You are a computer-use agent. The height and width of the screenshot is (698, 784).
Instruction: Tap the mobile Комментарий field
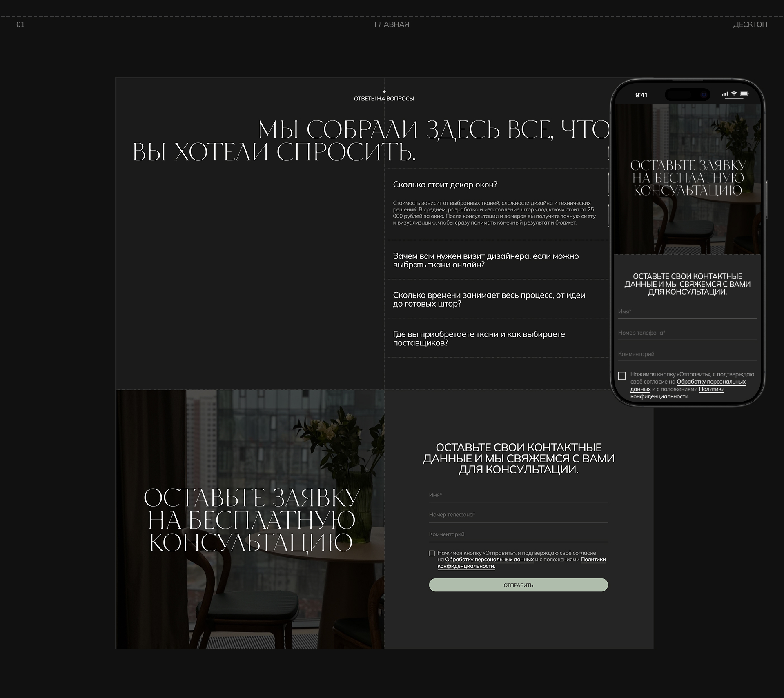pos(687,354)
